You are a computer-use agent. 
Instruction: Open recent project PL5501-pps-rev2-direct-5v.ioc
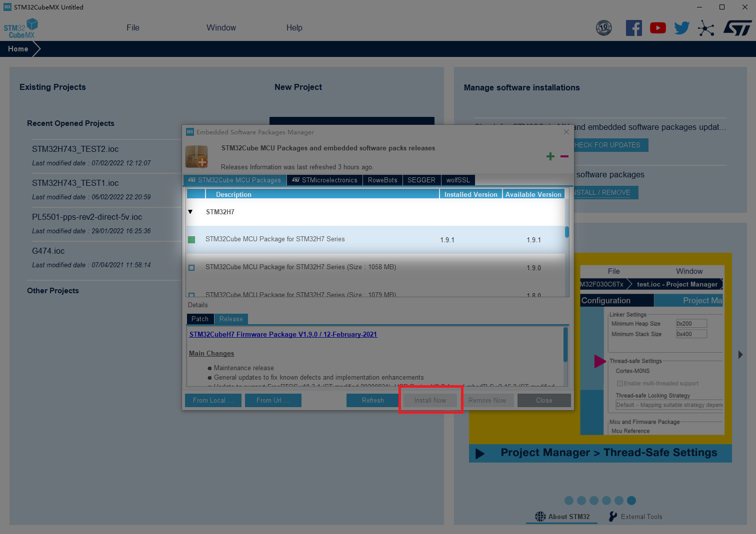pyautogui.click(x=87, y=217)
